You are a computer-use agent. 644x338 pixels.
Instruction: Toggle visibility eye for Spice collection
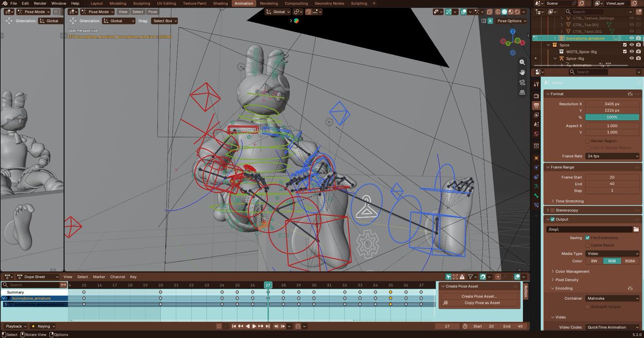tap(632, 45)
